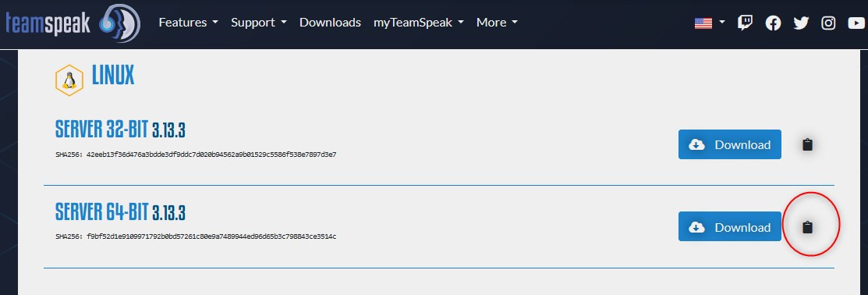This screenshot has width=868, height=295.
Task: Open the Facebook social icon
Action: click(773, 23)
